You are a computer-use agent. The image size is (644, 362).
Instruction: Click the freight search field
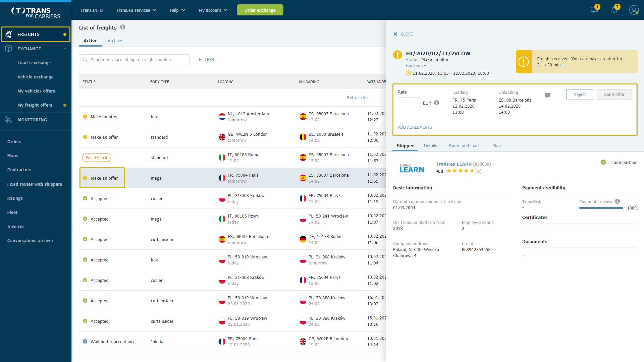pyautogui.click(x=134, y=60)
